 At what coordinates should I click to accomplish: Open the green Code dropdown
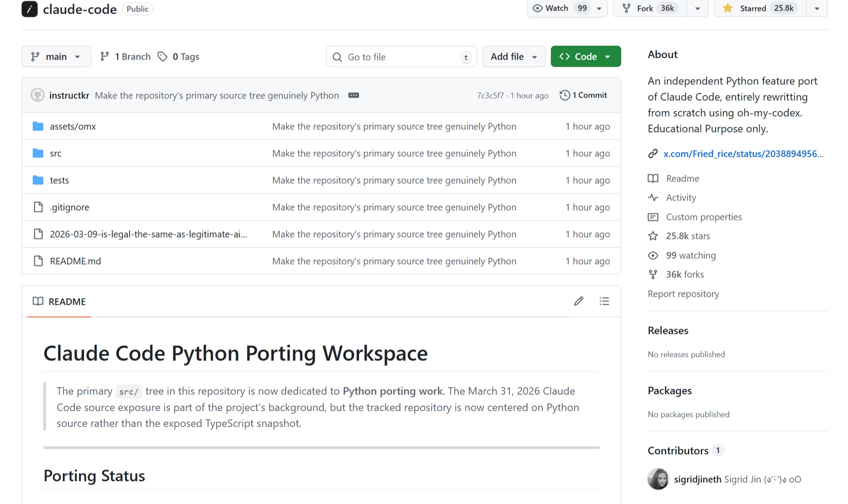click(x=585, y=57)
